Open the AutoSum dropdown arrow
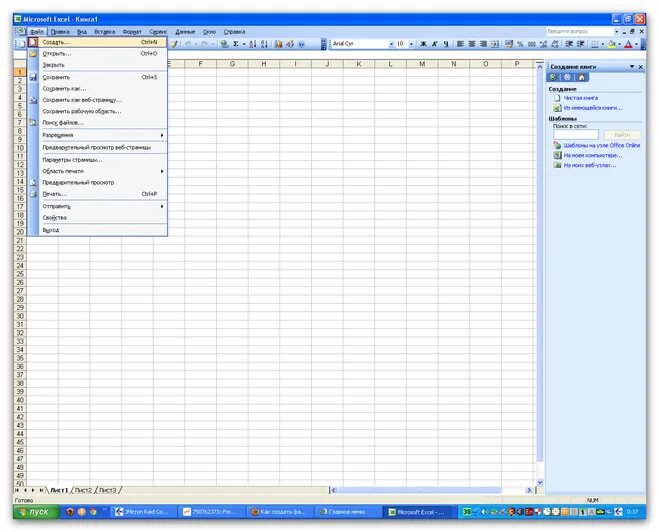The height and width of the screenshot is (532, 659). pyautogui.click(x=244, y=44)
